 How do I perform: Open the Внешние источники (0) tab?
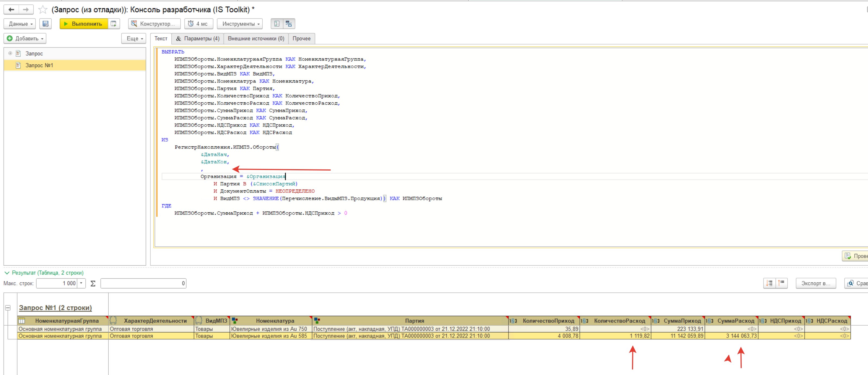click(x=256, y=38)
